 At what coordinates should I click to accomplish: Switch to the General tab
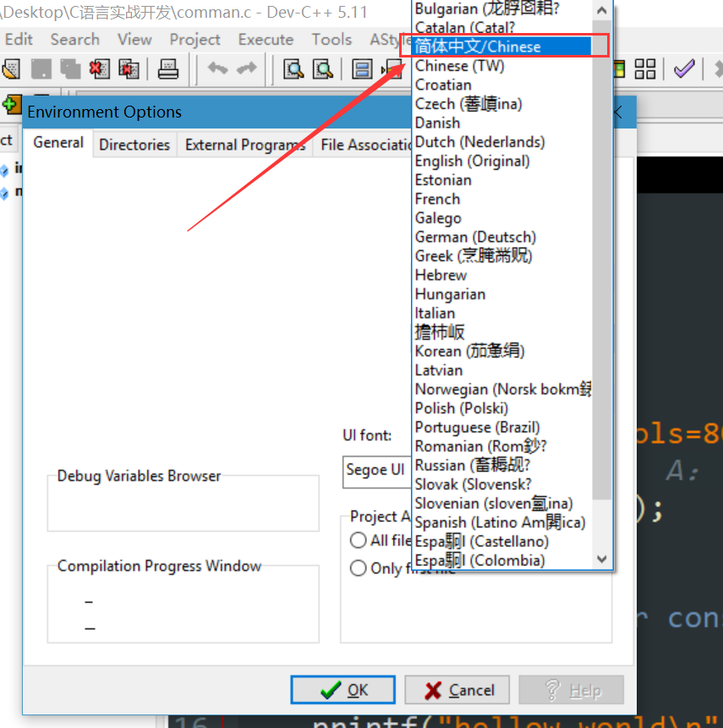click(58, 143)
